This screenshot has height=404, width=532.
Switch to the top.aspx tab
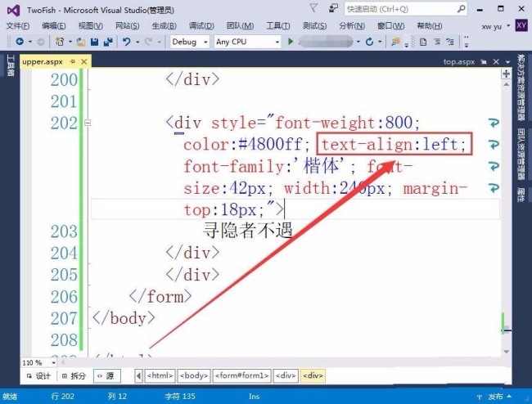pos(458,61)
